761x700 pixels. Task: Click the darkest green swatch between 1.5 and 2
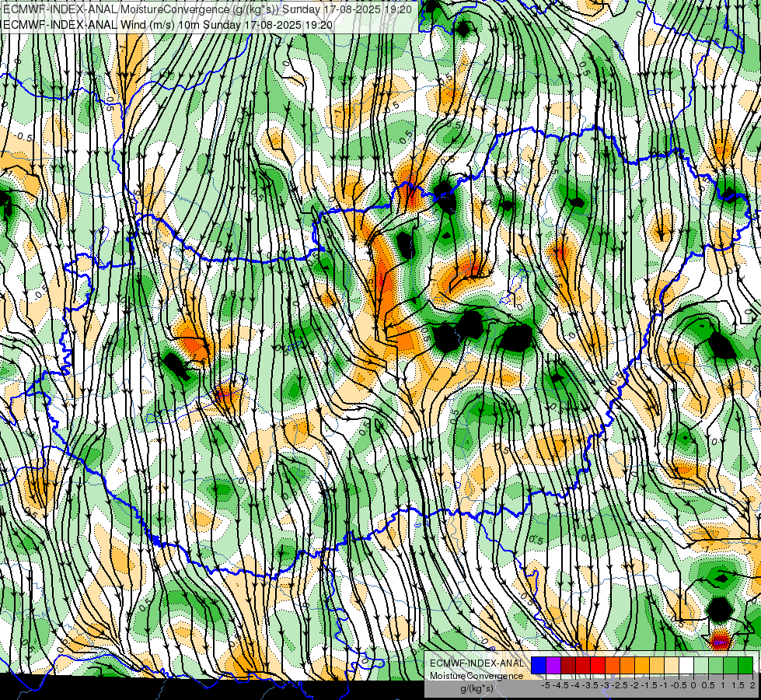tap(745, 666)
